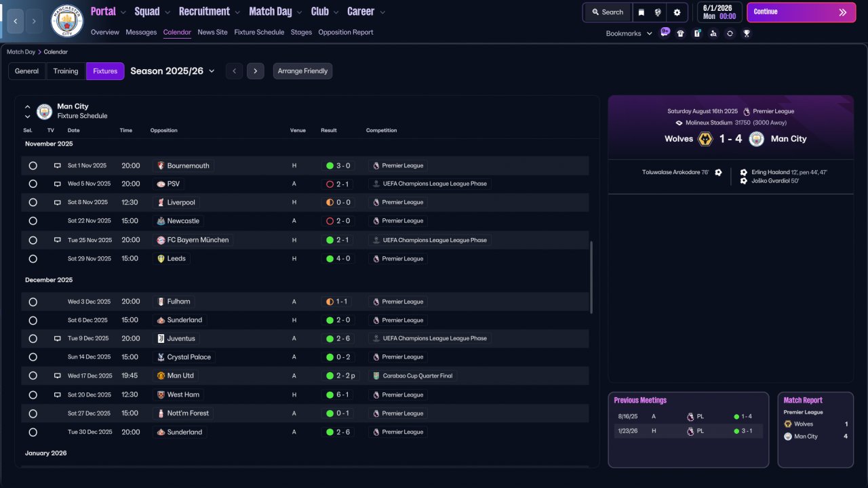
Task: Click Arrange Friendly button
Action: click(302, 71)
